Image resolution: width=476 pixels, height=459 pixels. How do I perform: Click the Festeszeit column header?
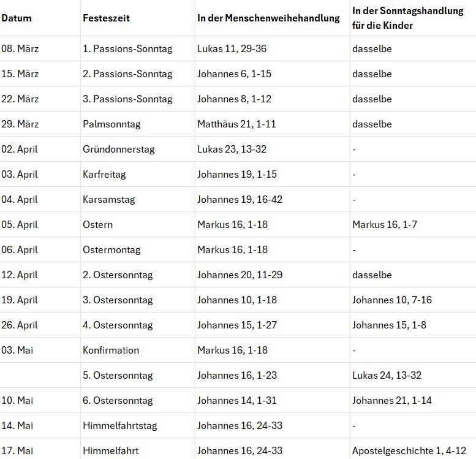[106, 18]
